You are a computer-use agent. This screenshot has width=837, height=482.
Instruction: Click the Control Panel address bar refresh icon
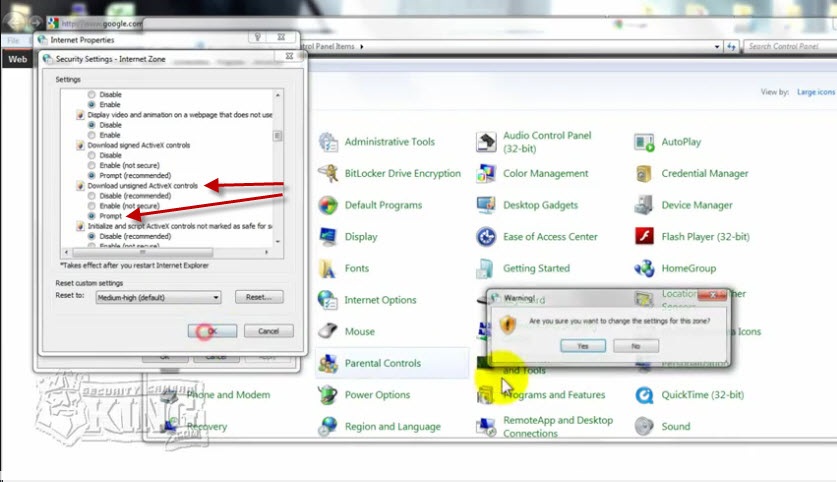coord(731,47)
